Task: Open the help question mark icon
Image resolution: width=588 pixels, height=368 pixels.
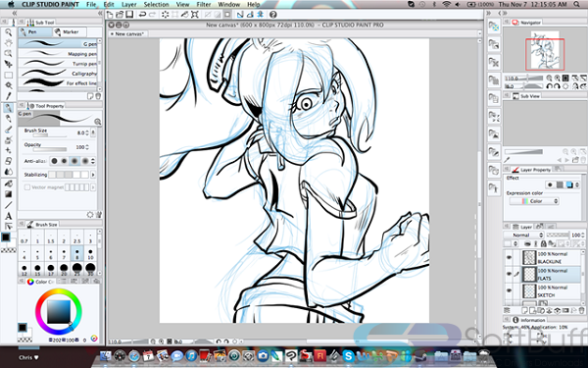Action: [x=273, y=15]
